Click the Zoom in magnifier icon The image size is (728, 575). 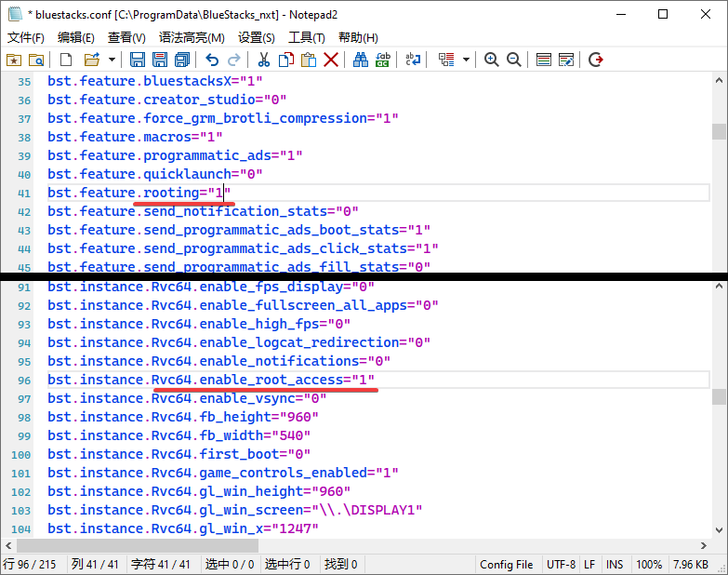pos(491,60)
